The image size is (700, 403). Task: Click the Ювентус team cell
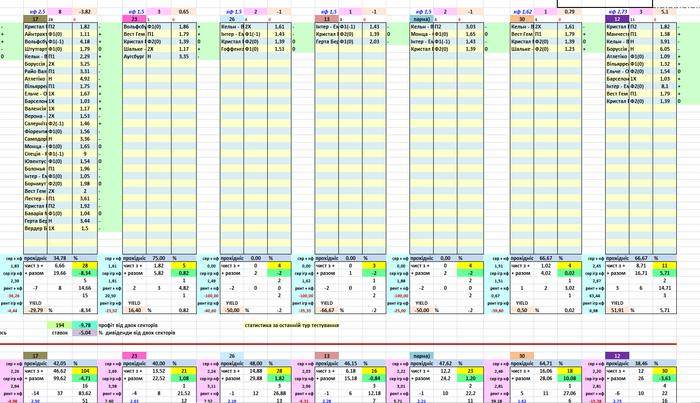click(x=35, y=161)
